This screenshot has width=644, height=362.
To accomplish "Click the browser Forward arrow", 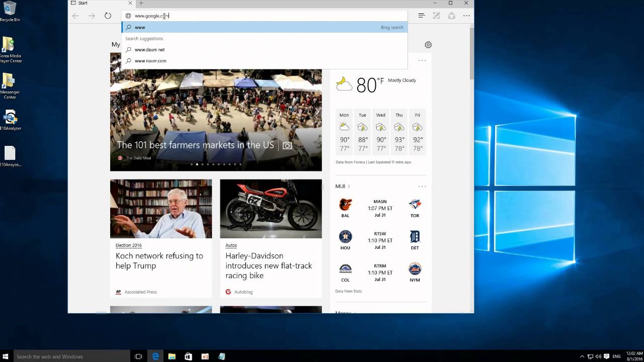I will (92, 16).
